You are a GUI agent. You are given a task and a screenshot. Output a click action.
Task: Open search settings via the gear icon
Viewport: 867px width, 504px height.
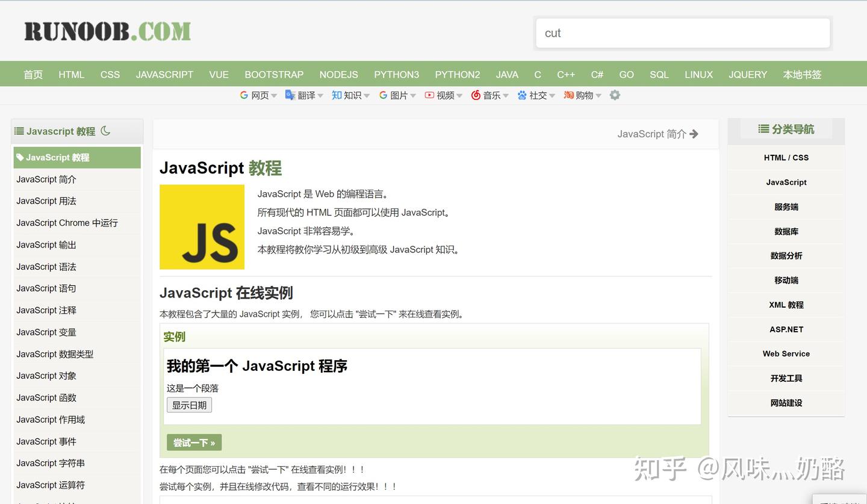click(x=615, y=95)
